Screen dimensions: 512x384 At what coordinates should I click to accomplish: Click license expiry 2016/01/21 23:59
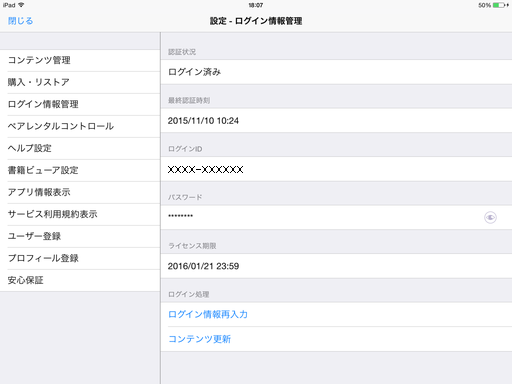coord(203,266)
